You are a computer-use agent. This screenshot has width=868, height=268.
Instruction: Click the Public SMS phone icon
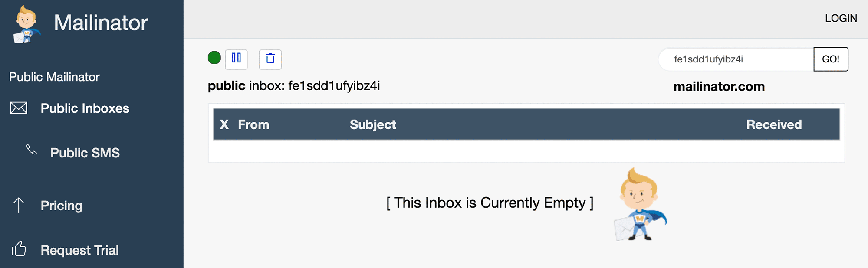coord(30,150)
